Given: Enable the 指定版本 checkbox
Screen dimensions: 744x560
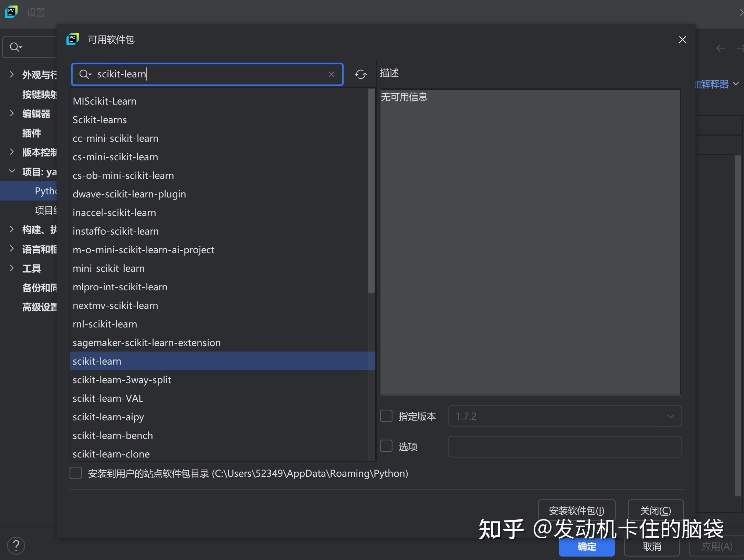Looking at the screenshot, I should [386, 416].
